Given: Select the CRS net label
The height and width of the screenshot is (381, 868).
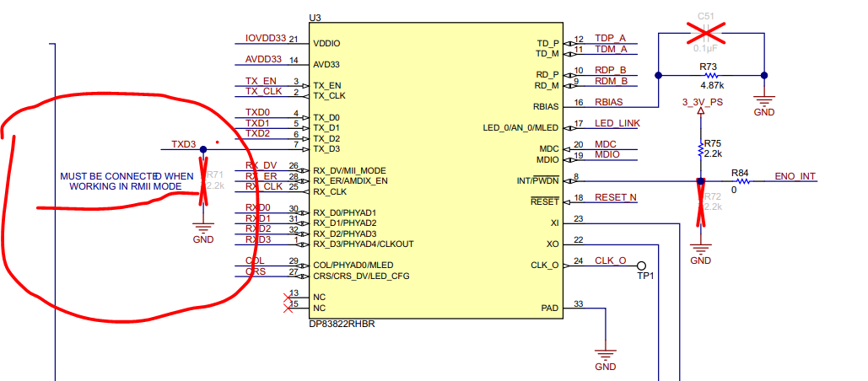Looking at the screenshot, I should tap(256, 271).
